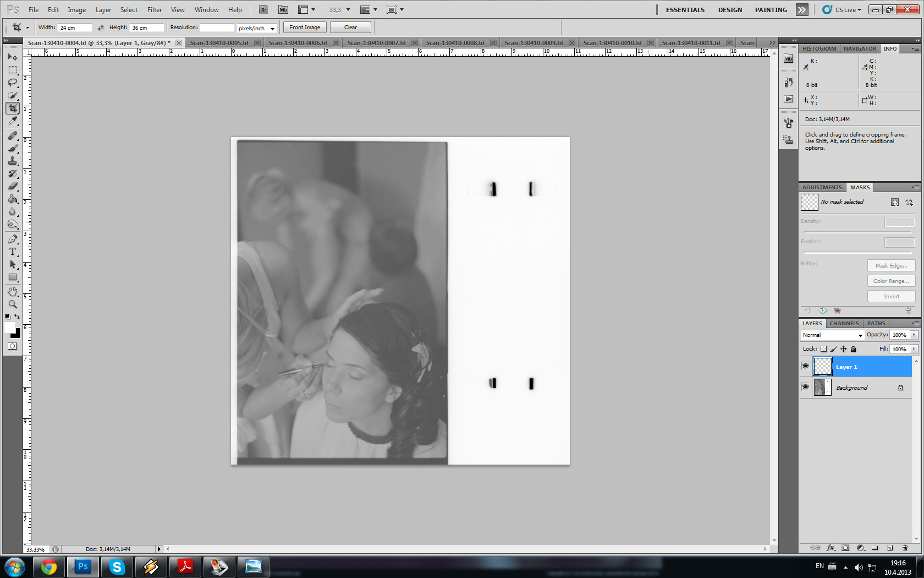The height and width of the screenshot is (578, 924).
Task: Select the Lasso tool
Action: [13, 83]
